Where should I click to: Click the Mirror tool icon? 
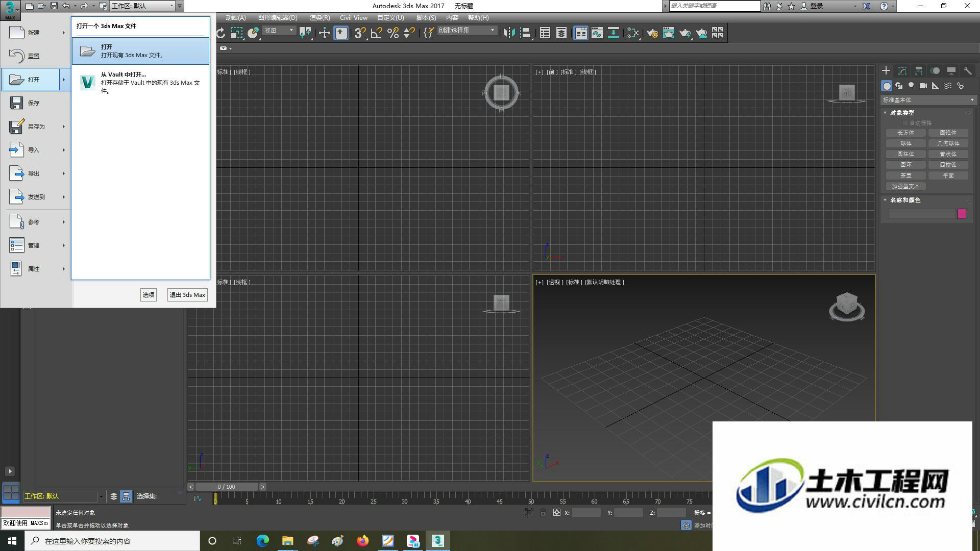pyautogui.click(x=509, y=33)
